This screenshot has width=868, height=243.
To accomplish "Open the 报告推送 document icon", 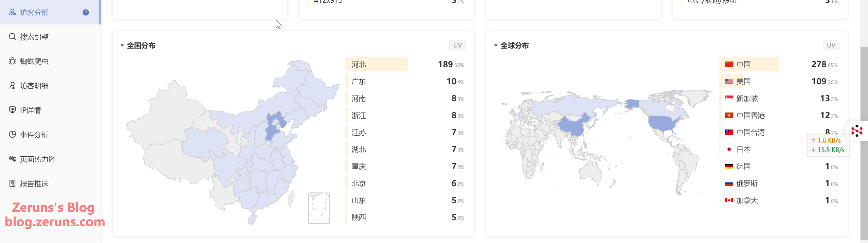I will tap(12, 183).
